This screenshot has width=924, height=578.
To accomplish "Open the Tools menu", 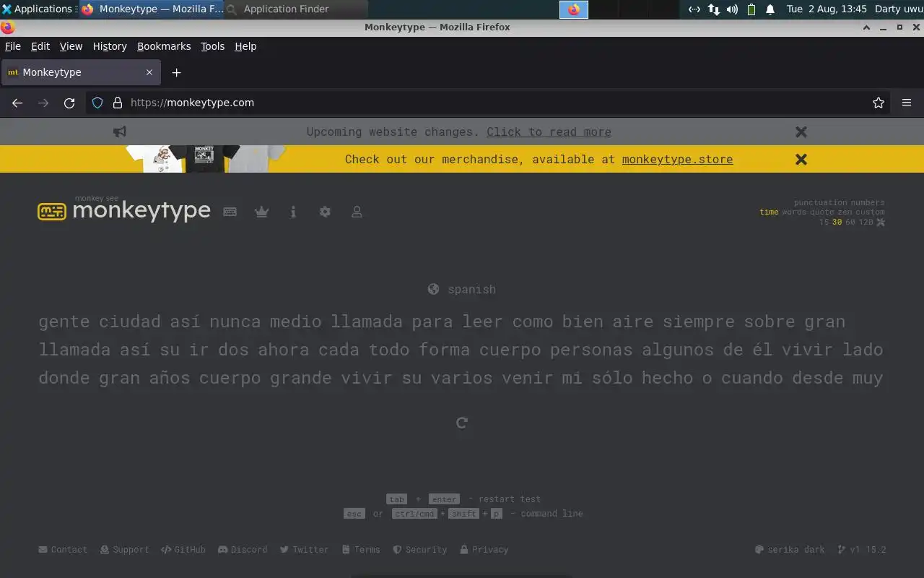I will (x=212, y=46).
